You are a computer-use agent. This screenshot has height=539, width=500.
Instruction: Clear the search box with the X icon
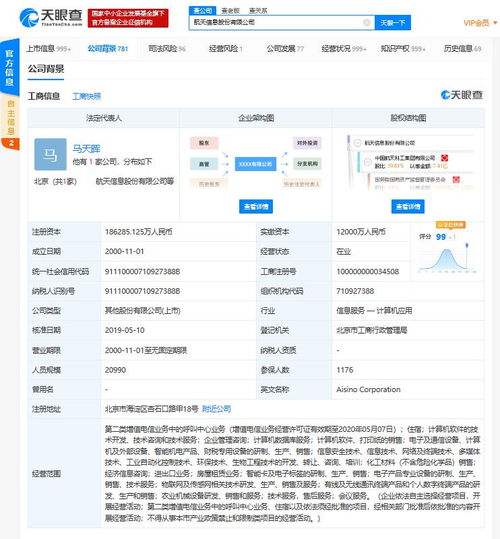coord(366,23)
